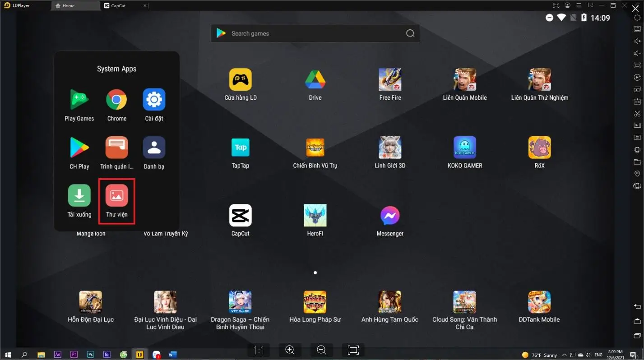Open Messenger app
Screen dimensions: 644x360
[390, 221]
